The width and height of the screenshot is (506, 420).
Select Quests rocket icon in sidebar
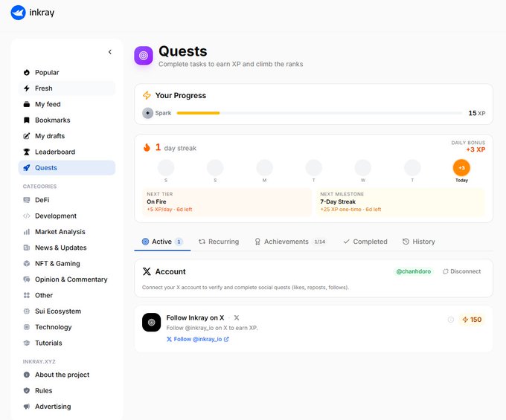tap(27, 167)
